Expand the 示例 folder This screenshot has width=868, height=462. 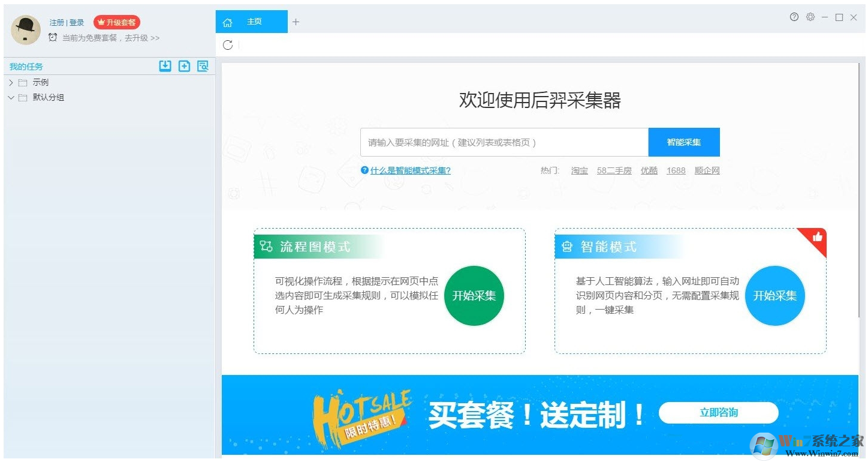(11, 82)
